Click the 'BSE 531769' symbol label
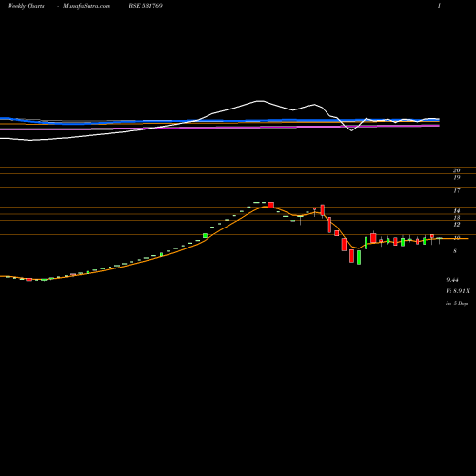The height and width of the screenshot is (476, 476). click(x=146, y=6)
